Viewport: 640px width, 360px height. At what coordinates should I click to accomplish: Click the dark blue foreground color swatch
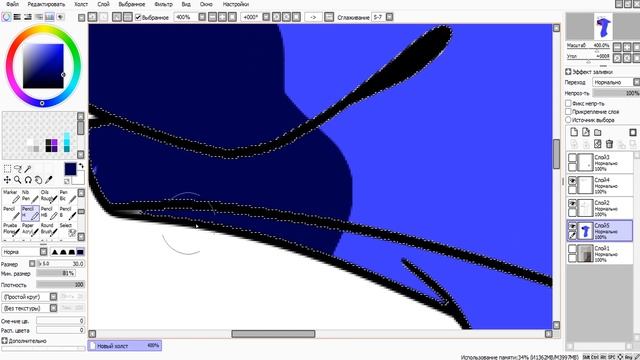coord(70,169)
